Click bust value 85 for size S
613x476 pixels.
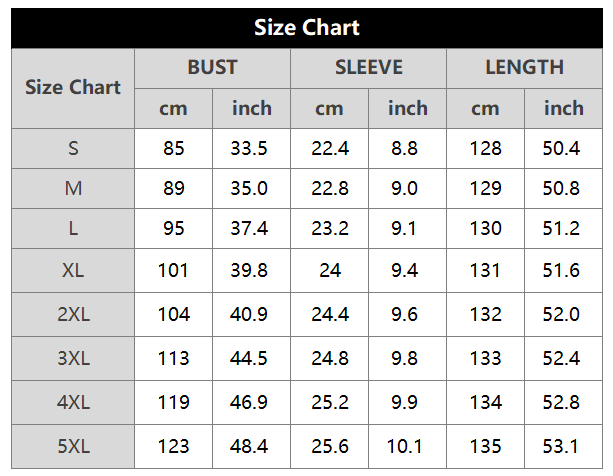tap(174, 148)
